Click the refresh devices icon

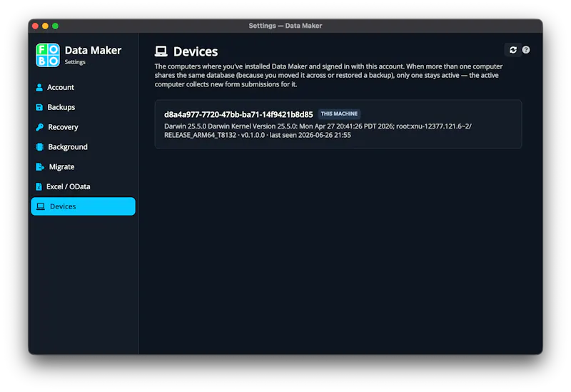tap(512, 50)
